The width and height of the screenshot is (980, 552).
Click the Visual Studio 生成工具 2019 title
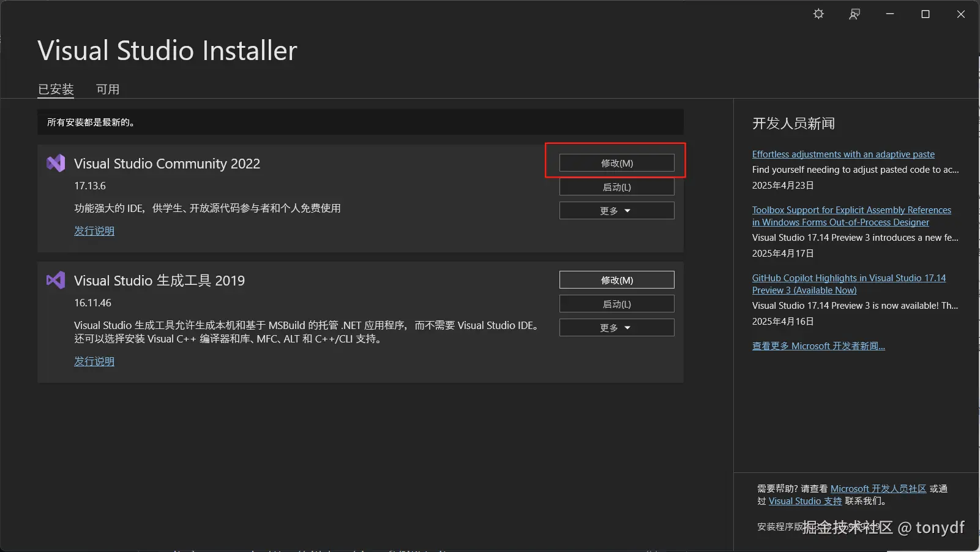[x=159, y=281]
